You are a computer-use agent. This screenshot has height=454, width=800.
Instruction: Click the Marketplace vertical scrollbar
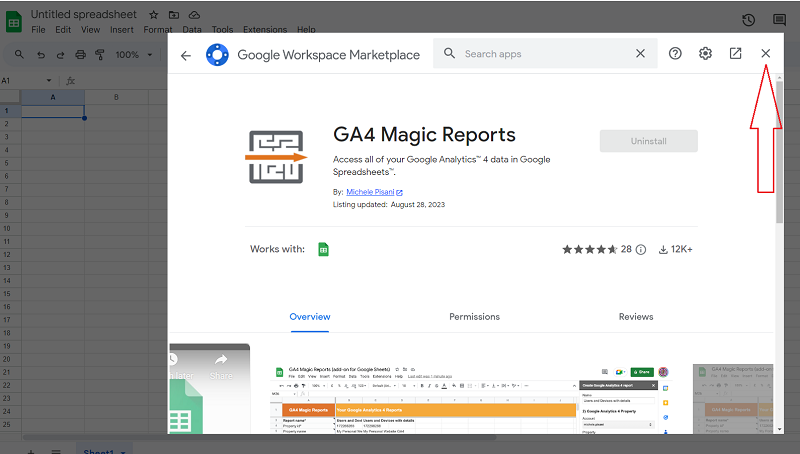tap(779, 152)
